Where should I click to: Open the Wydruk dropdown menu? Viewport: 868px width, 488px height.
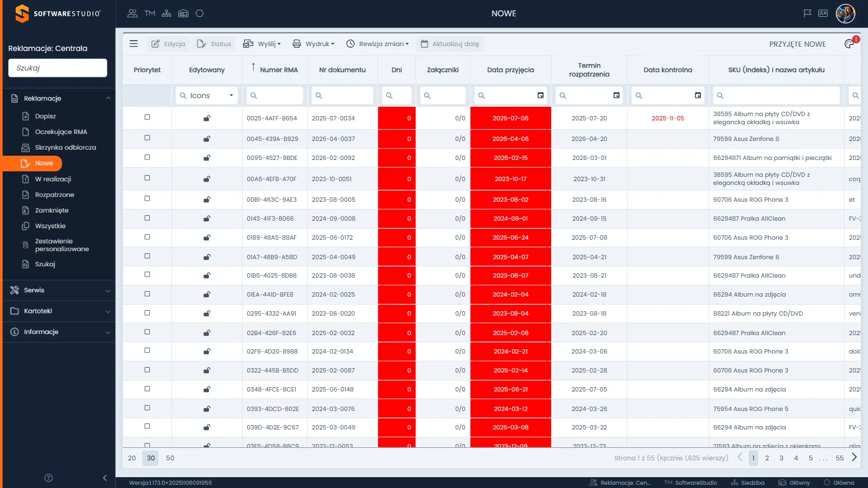tap(314, 44)
